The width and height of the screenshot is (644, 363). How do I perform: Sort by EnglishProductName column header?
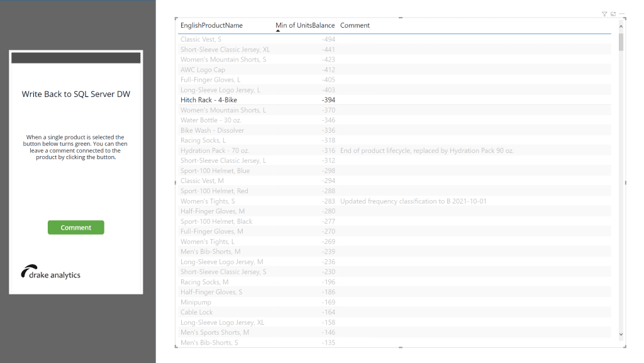(x=211, y=25)
